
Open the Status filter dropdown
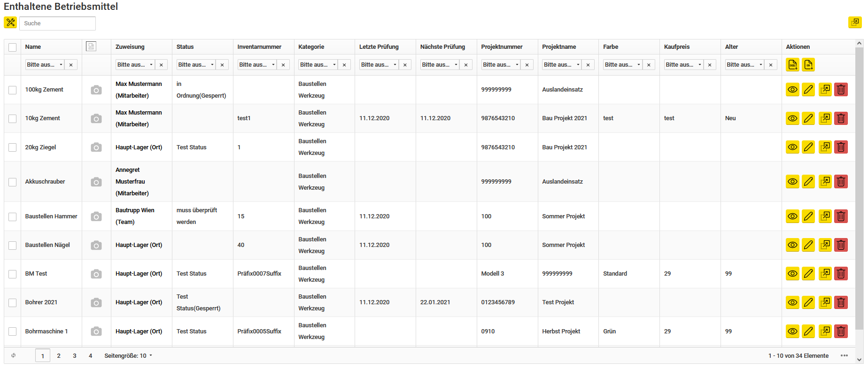196,65
